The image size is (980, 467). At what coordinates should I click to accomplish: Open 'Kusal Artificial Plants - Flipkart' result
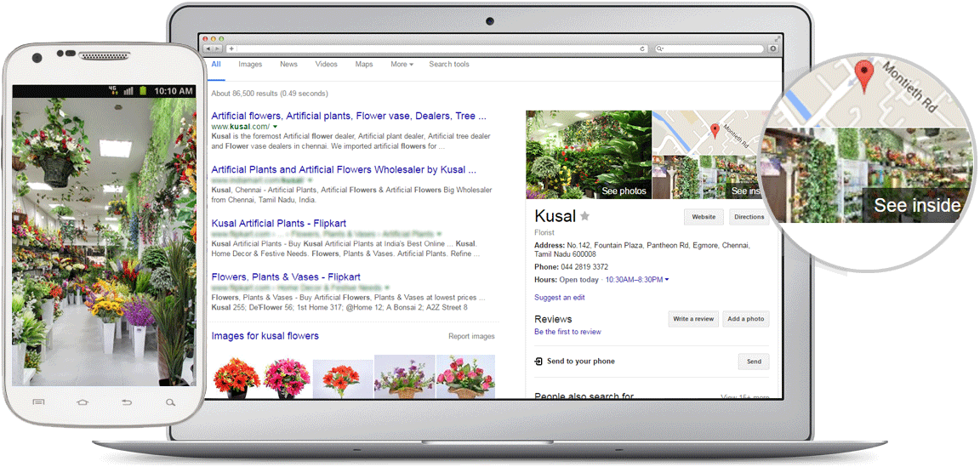pyautogui.click(x=279, y=223)
